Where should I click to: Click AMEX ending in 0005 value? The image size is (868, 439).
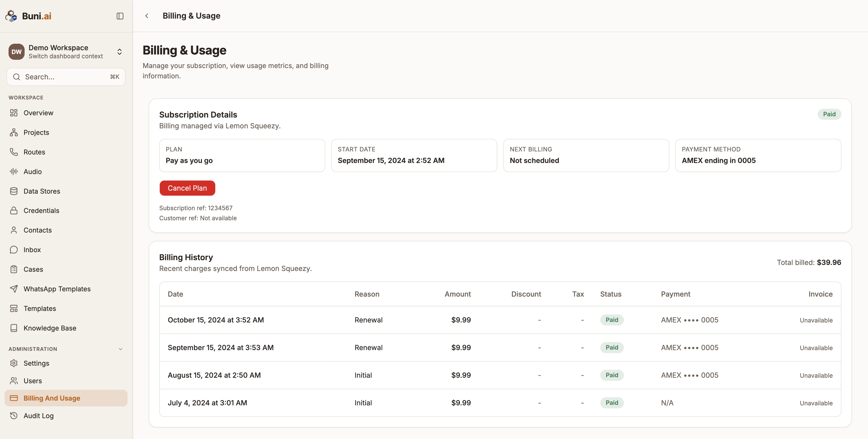coord(719,160)
